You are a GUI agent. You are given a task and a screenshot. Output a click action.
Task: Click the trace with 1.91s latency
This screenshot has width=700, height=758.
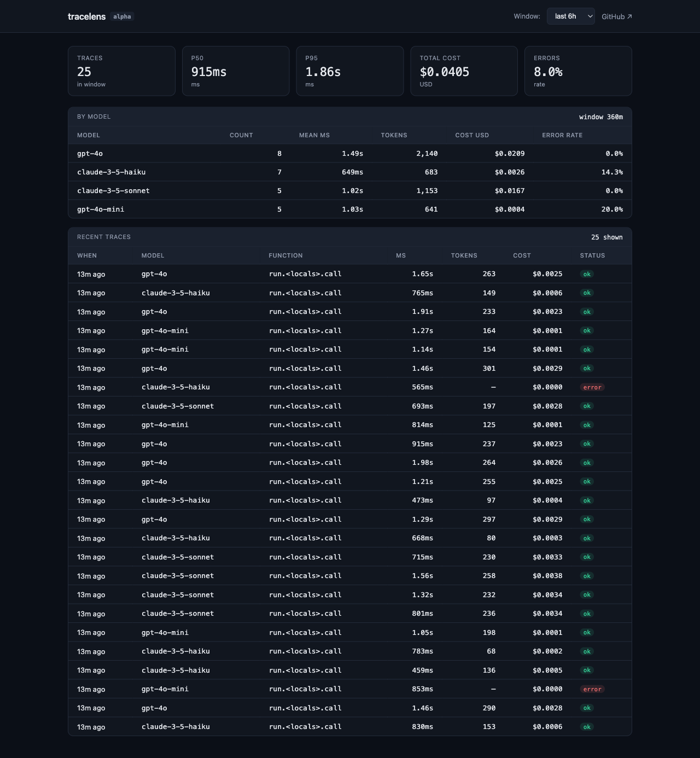[350, 312]
